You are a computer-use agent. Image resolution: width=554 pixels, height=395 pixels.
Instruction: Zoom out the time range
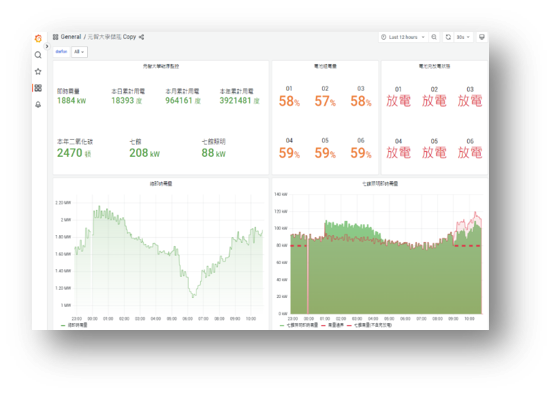[434, 37]
